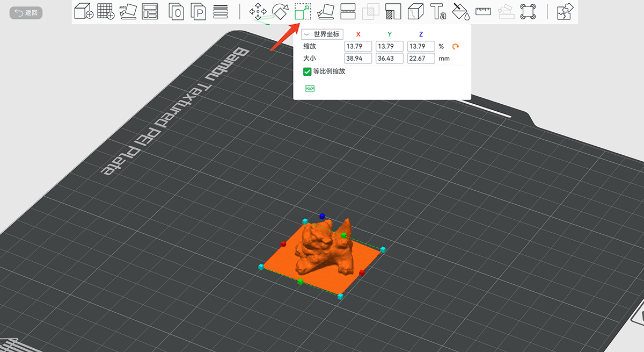Open the Cut tool
Viewport: 644px width, 352px height.
coord(348,12)
